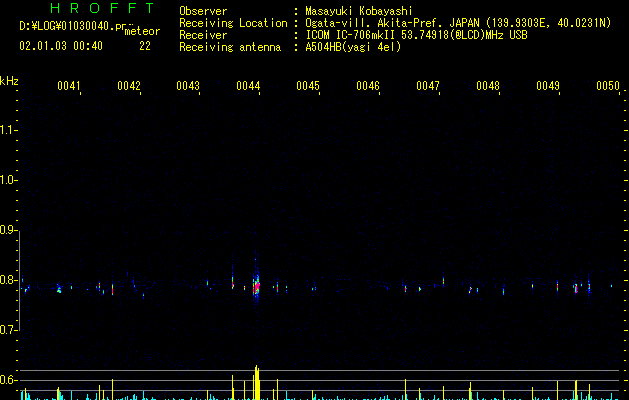Viewport: 629px width, 400px height.
Task: Click the Receiving Location label
Action: pyautogui.click(x=233, y=23)
